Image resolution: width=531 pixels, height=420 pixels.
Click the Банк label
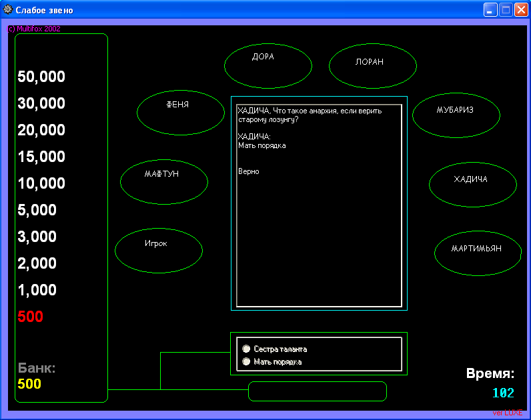click(x=37, y=368)
